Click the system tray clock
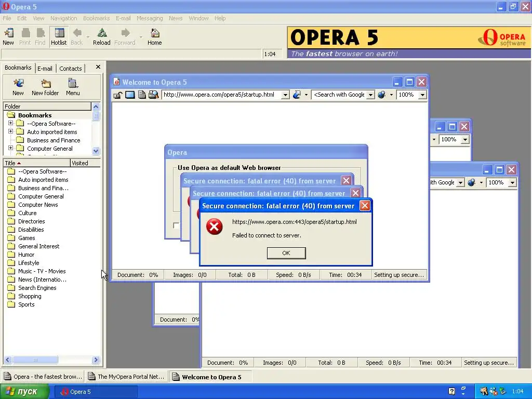Screen dimensions: 532x399 point(518,392)
